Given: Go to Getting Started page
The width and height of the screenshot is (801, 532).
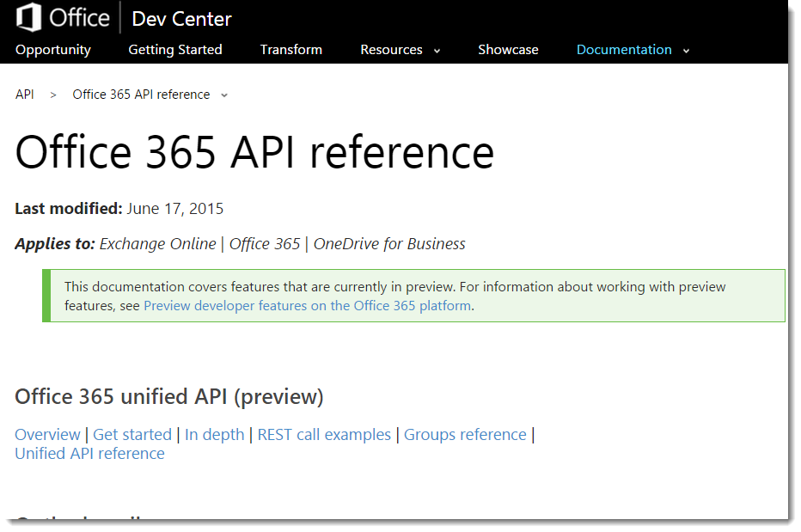Looking at the screenshot, I should [175, 50].
